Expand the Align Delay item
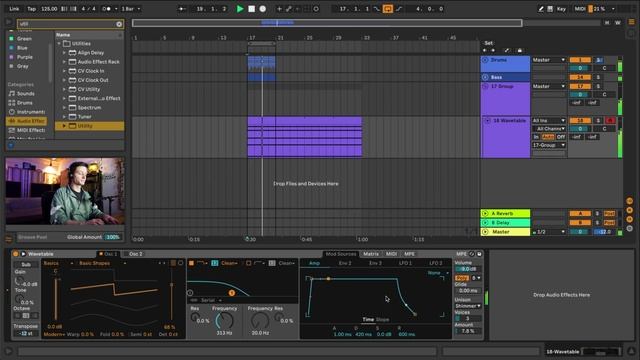 point(64,53)
